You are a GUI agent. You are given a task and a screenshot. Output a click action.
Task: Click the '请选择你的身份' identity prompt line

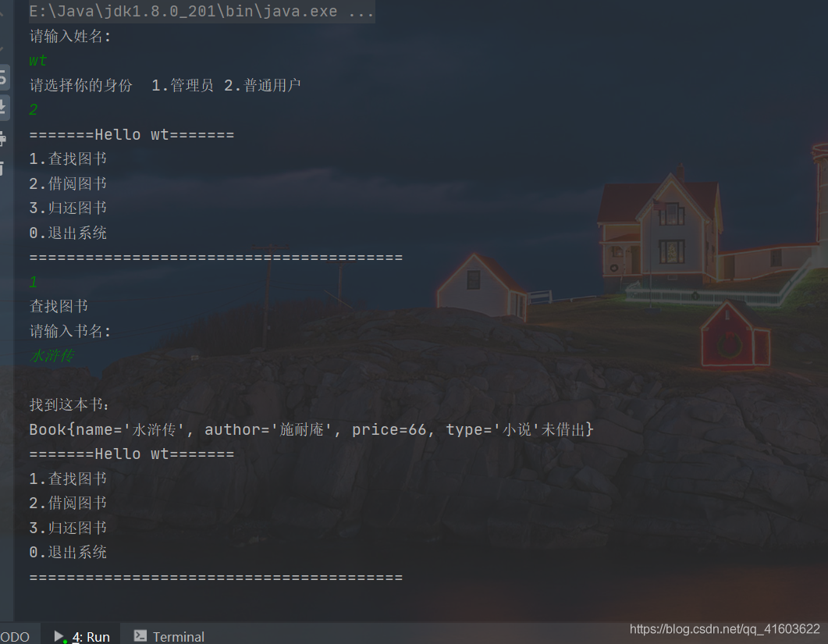point(165,85)
